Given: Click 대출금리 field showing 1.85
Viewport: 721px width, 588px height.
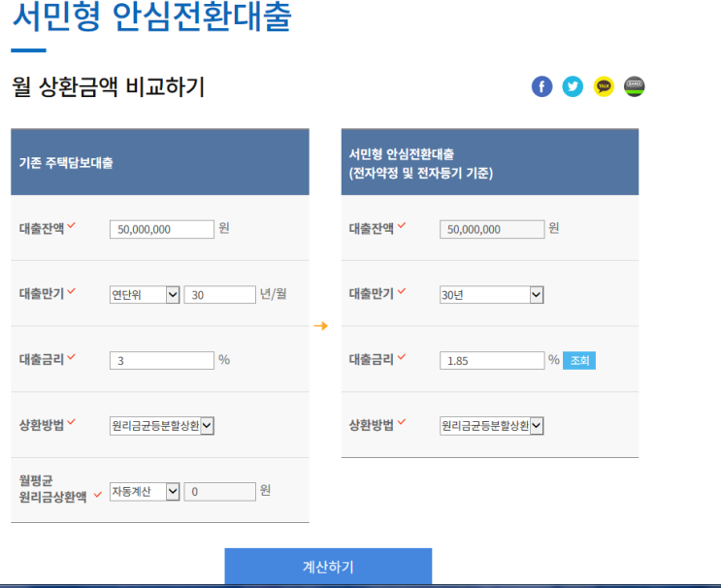Looking at the screenshot, I should pyautogui.click(x=492, y=360).
